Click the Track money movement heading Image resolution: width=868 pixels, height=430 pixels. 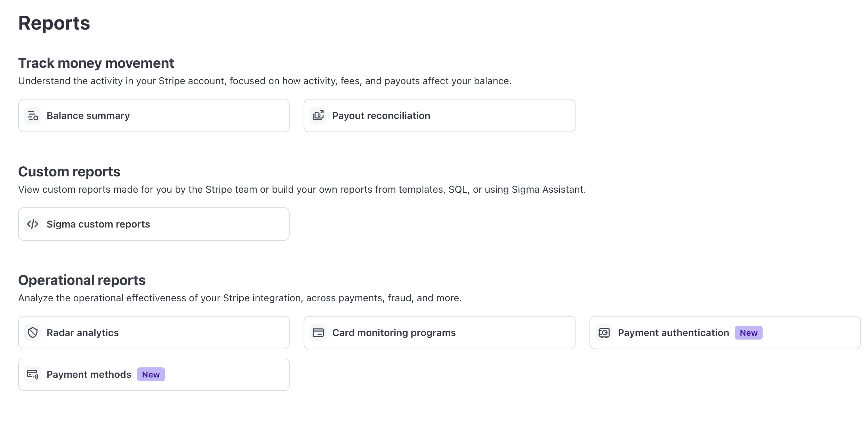click(x=96, y=63)
